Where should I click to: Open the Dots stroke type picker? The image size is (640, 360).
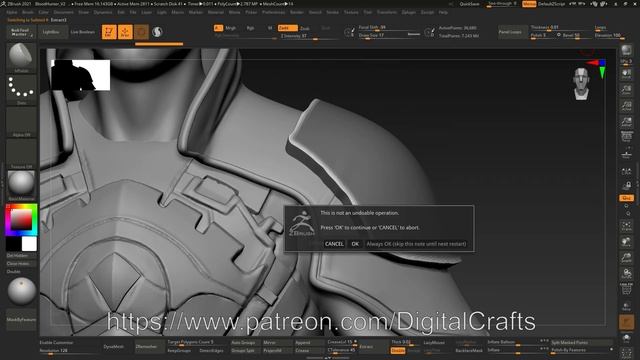click(21, 90)
